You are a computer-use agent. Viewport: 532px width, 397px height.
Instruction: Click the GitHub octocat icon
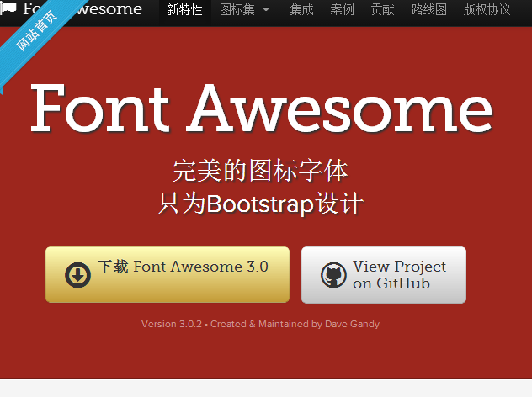tap(333, 275)
